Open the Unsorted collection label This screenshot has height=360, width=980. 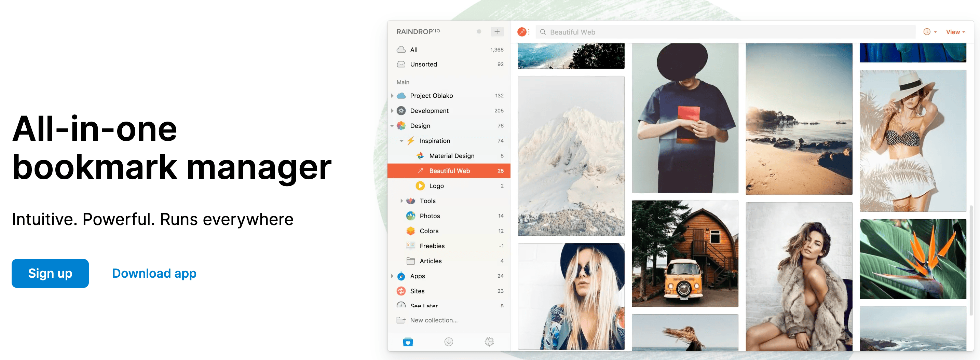pyautogui.click(x=423, y=64)
